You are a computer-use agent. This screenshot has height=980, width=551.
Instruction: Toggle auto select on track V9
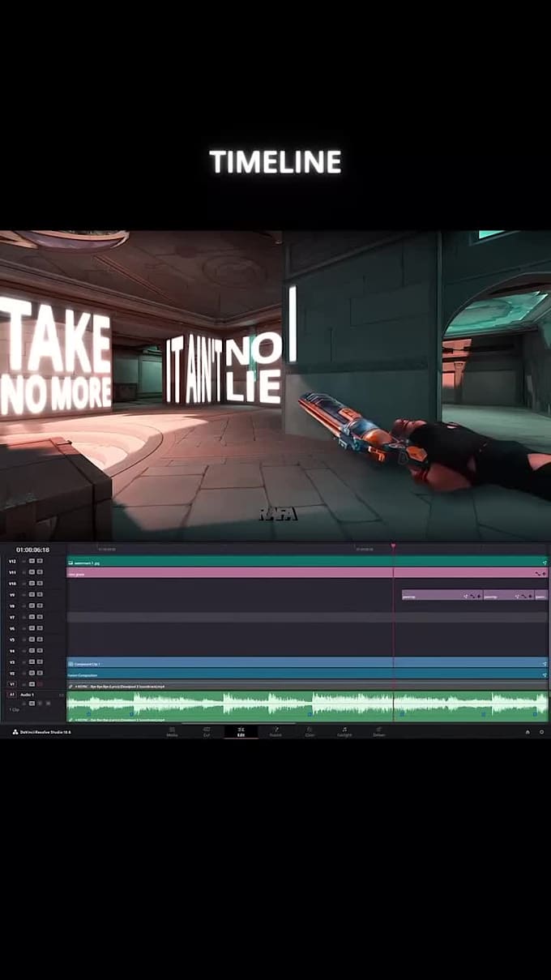[x=32, y=595]
